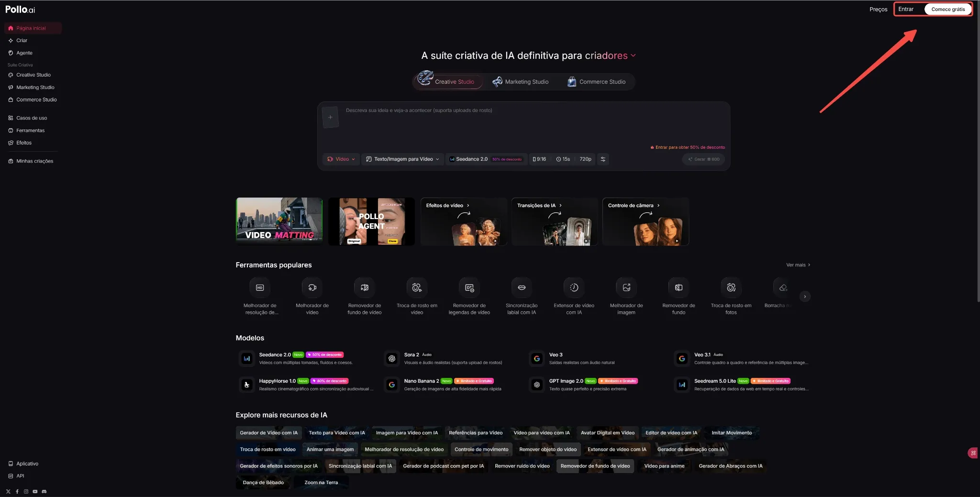
Task: Switch to the Commerce Studio tab under headline
Action: tap(596, 82)
